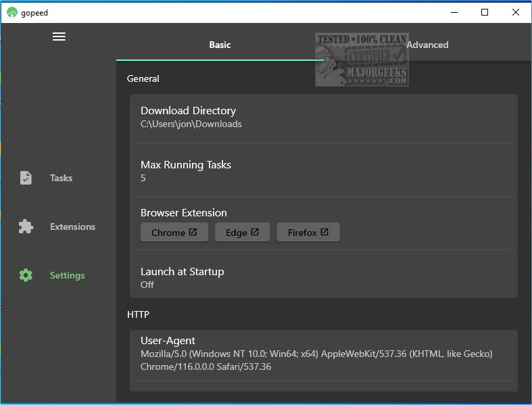
Task: Click the Extensions puzzle piece icon
Action: pyautogui.click(x=26, y=227)
